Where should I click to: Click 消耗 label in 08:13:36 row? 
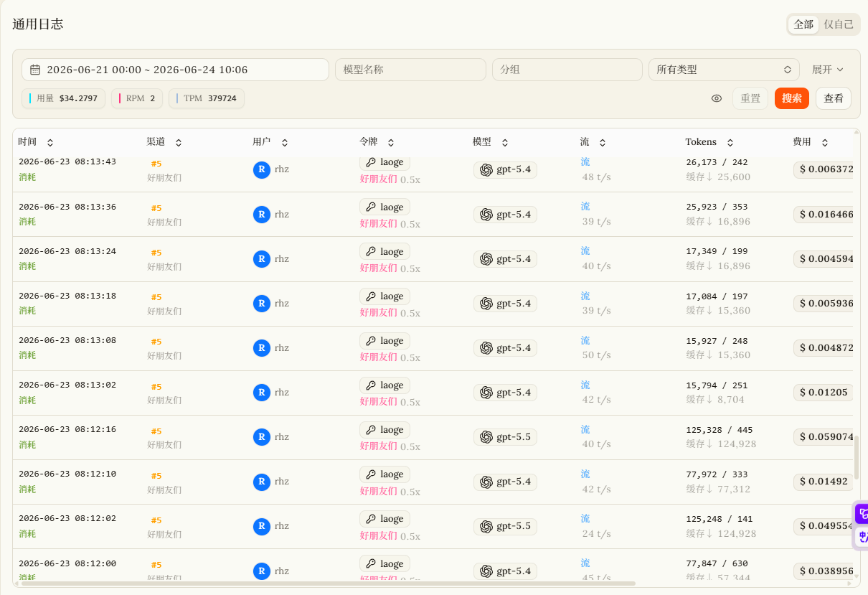pos(27,222)
